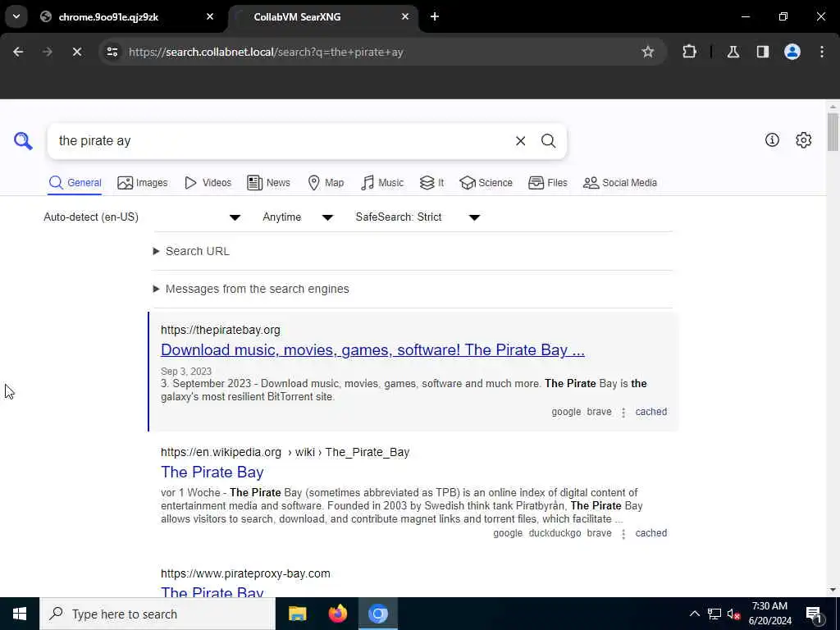The height and width of the screenshot is (630, 840).
Task: Open more options dots for thepiratebay.org result
Action: pos(623,413)
